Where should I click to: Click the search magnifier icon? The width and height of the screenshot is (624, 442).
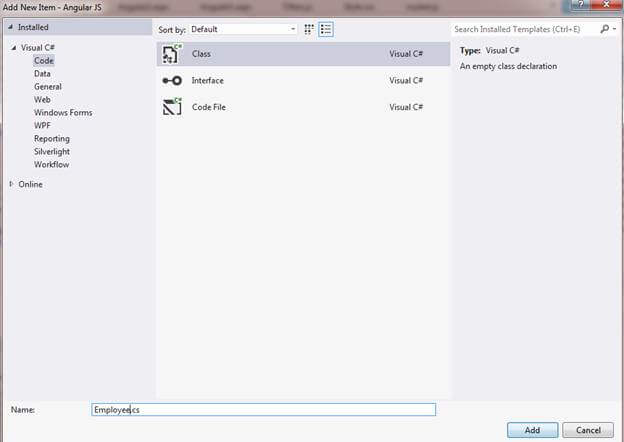[604, 29]
